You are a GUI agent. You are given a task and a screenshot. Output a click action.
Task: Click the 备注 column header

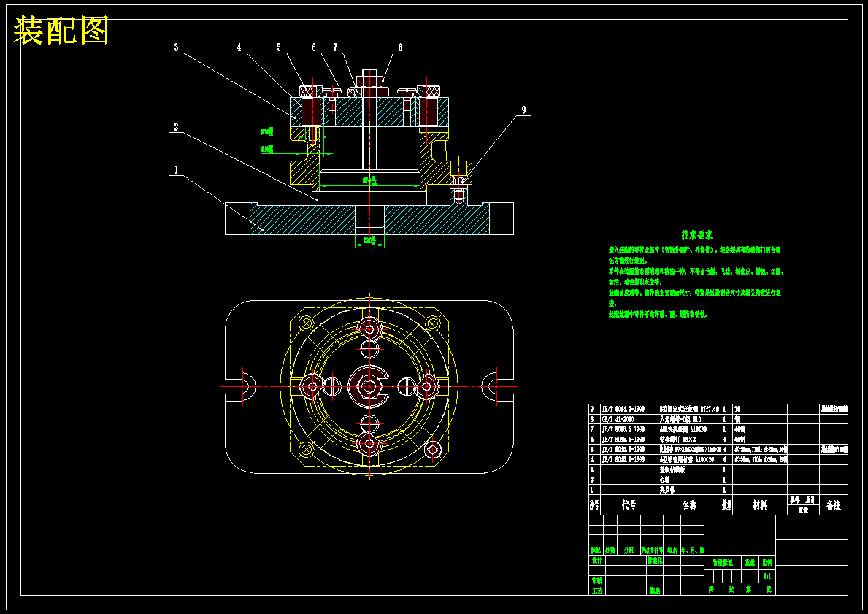point(833,505)
